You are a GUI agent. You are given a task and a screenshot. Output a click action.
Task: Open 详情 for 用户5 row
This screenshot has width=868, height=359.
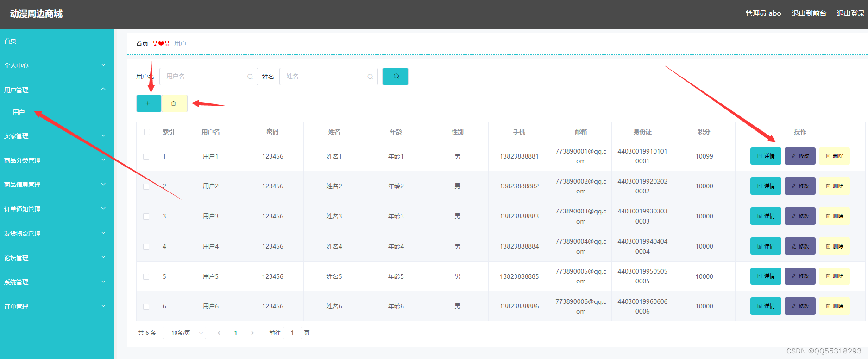coord(766,276)
